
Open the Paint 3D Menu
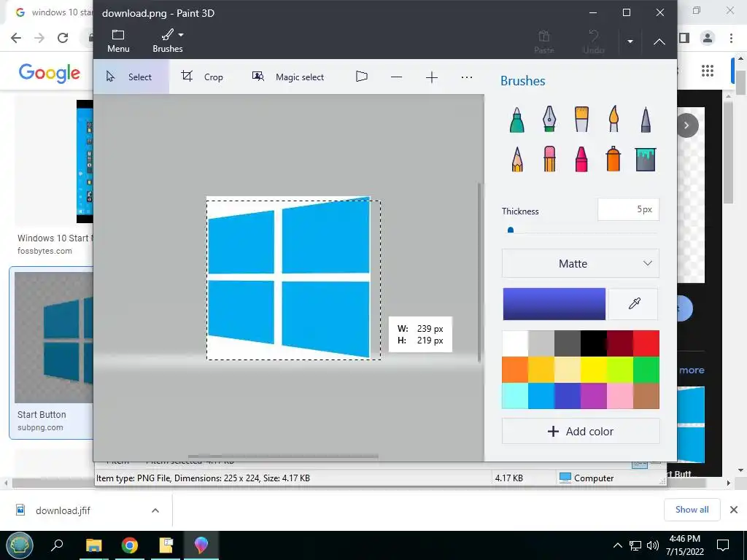118,41
